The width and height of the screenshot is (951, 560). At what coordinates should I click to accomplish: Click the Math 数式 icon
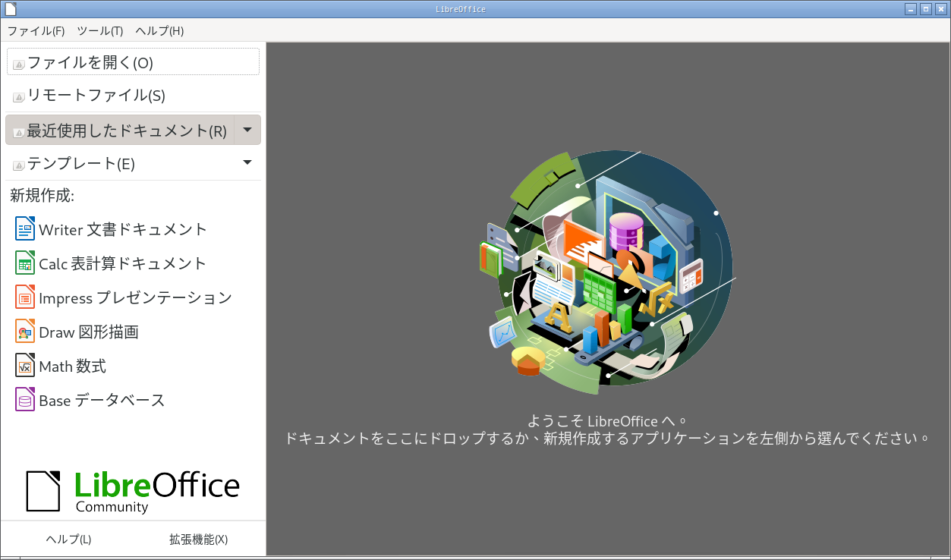25,366
